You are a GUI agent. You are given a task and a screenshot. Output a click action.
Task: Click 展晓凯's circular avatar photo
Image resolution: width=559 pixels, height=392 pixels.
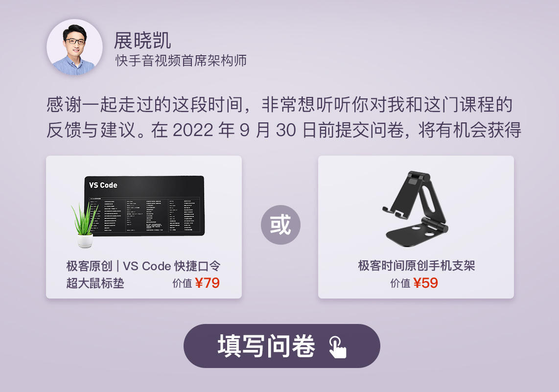coord(74,47)
